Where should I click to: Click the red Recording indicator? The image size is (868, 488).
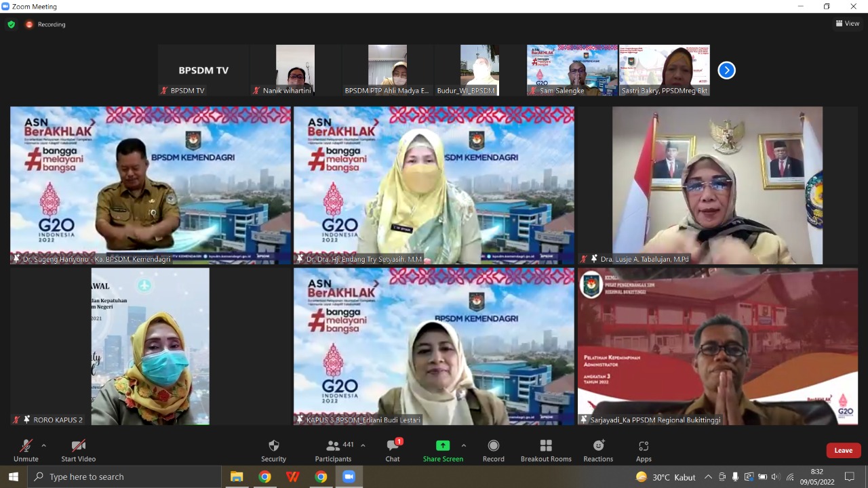point(45,24)
